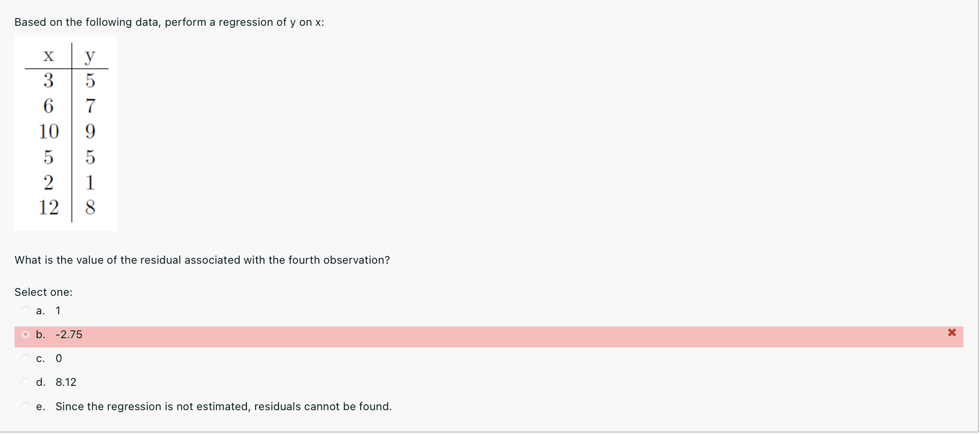Click the value 12 in table
The height and width of the screenshot is (434, 980).
click(x=49, y=207)
